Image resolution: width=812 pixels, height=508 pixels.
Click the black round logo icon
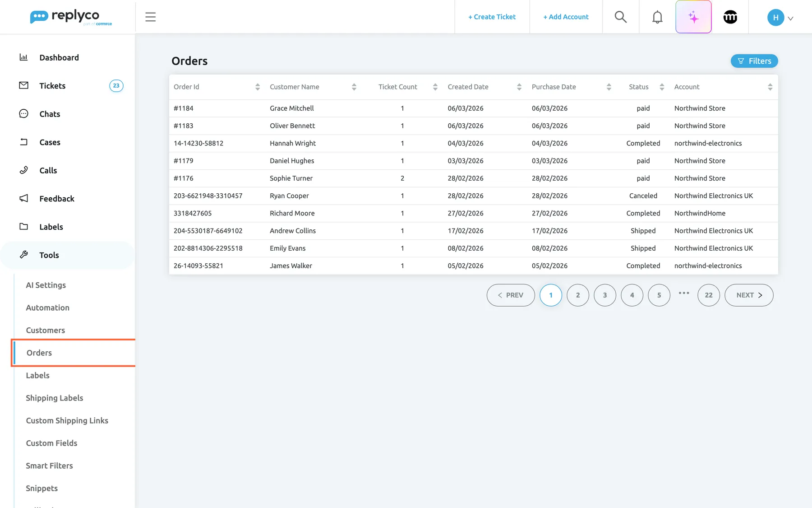tap(730, 17)
